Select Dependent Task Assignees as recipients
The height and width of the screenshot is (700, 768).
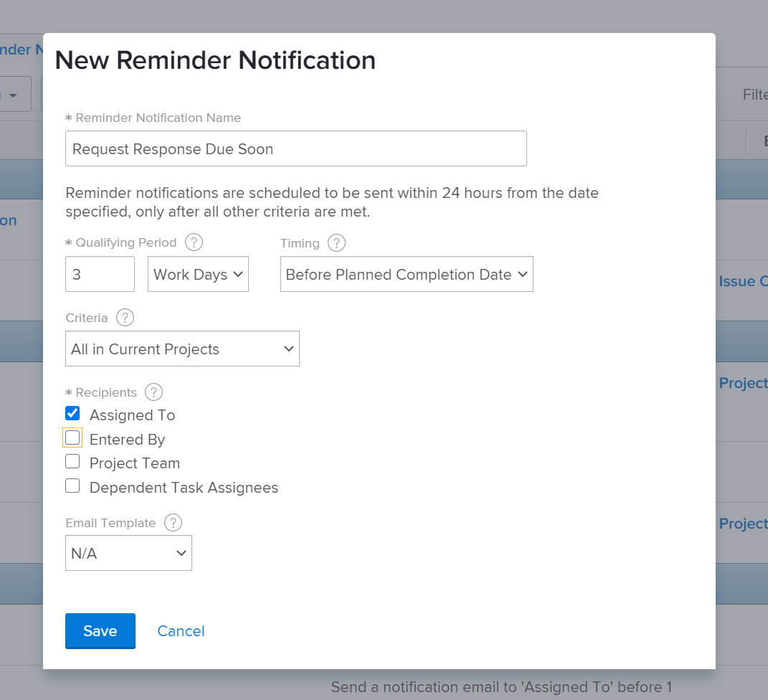(72, 486)
